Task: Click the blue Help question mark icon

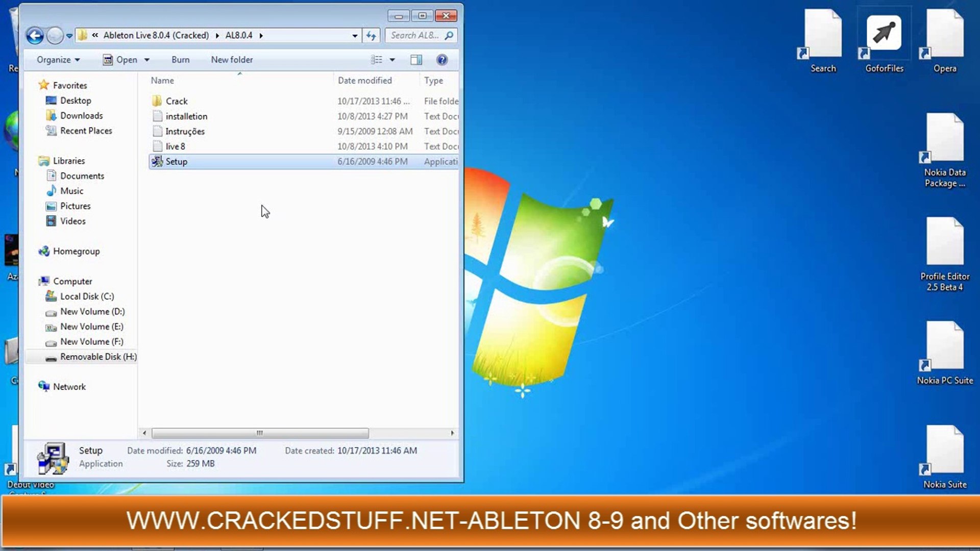Action: (442, 60)
